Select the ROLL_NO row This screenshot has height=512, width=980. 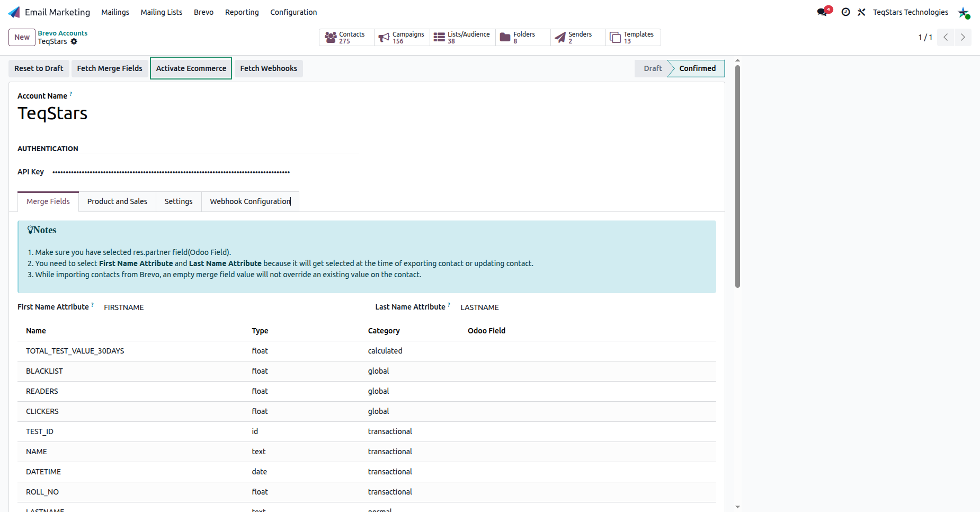click(x=367, y=492)
